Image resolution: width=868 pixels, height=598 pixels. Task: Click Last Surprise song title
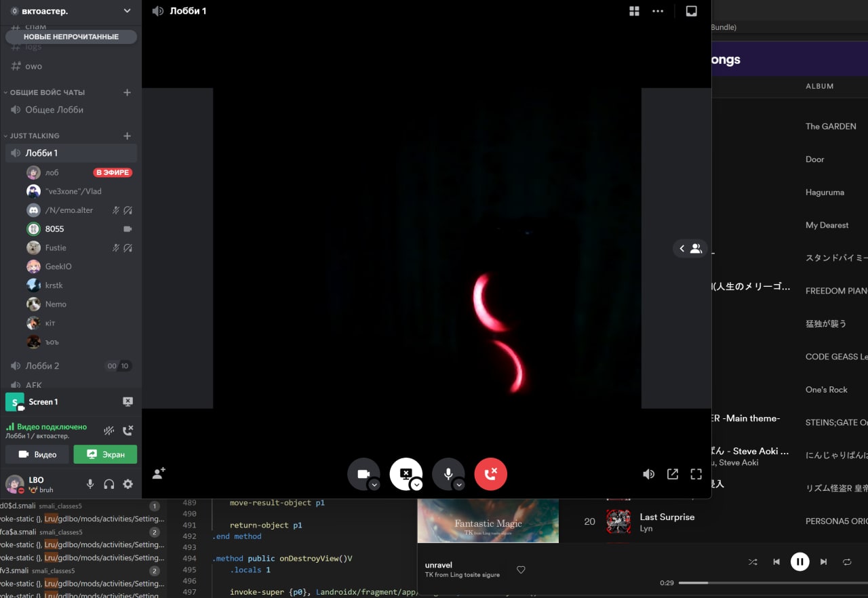667,517
